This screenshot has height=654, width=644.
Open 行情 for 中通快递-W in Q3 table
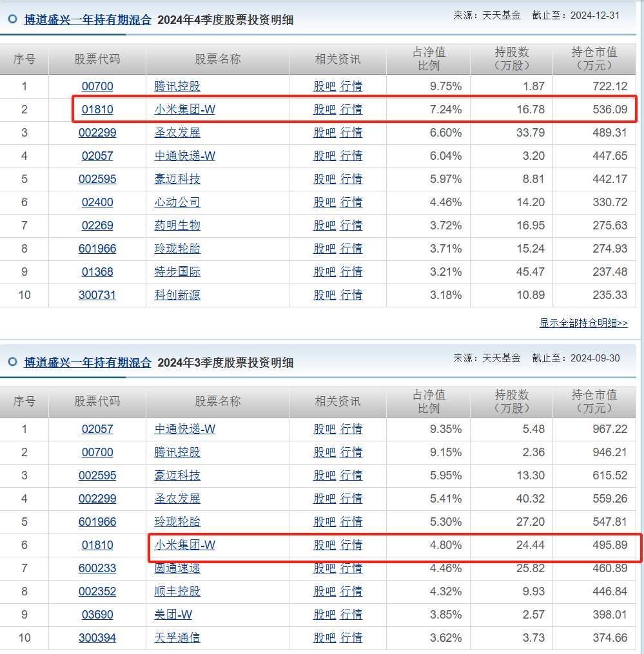tap(351, 429)
